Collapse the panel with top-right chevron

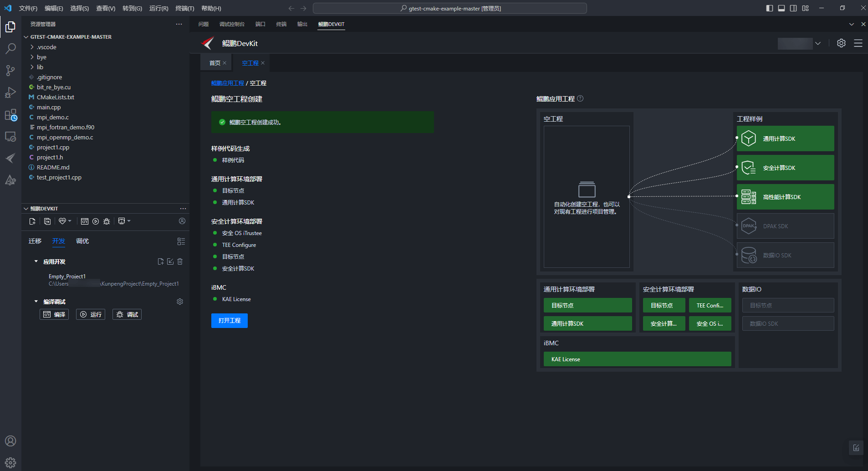(x=852, y=24)
